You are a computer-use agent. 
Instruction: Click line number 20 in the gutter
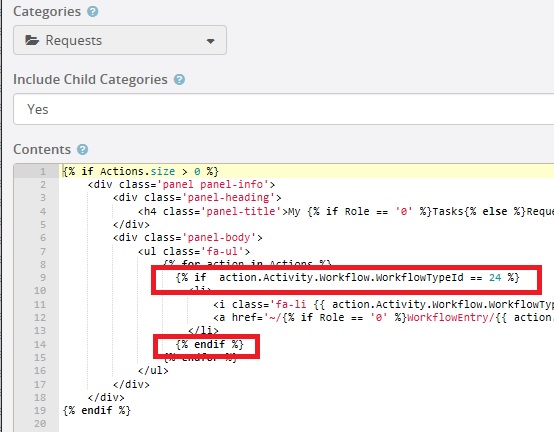click(x=40, y=424)
